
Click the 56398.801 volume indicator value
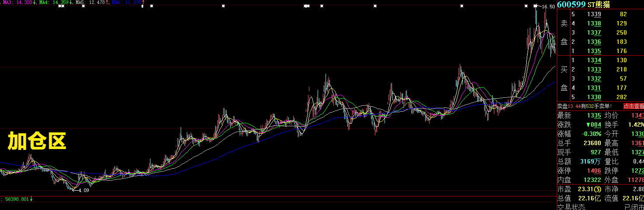click(17, 199)
